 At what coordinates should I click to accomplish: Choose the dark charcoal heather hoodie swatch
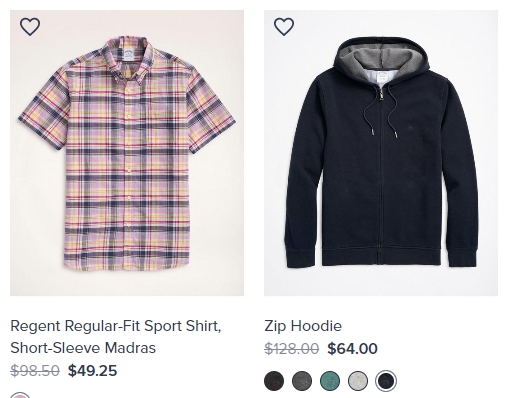302,381
